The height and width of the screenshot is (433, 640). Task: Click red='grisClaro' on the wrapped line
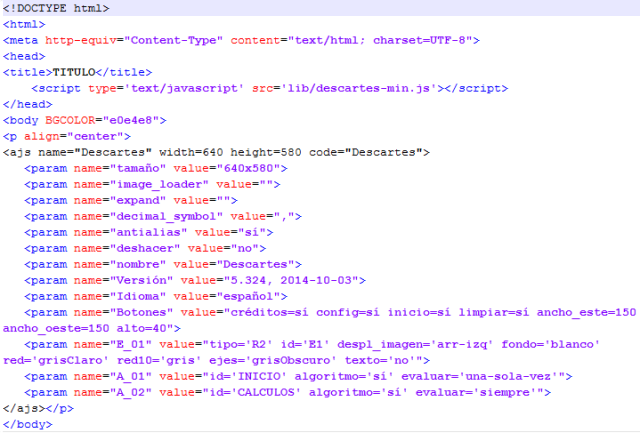pos(56,360)
